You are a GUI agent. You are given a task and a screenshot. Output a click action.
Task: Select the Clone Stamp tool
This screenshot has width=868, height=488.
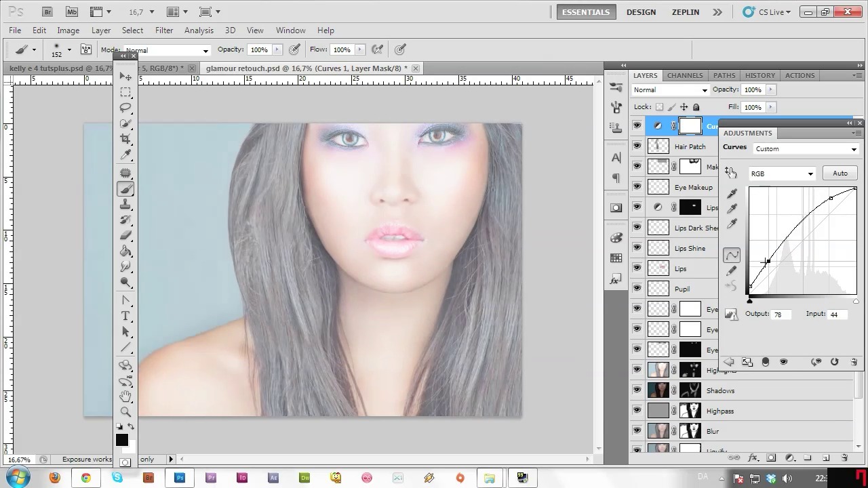tap(125, 205)
